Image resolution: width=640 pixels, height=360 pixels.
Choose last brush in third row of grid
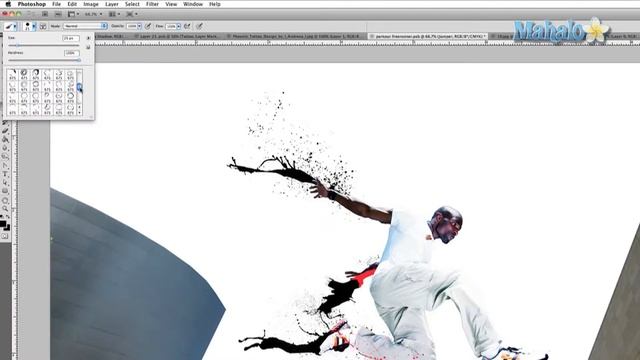(x=71, y=97)
